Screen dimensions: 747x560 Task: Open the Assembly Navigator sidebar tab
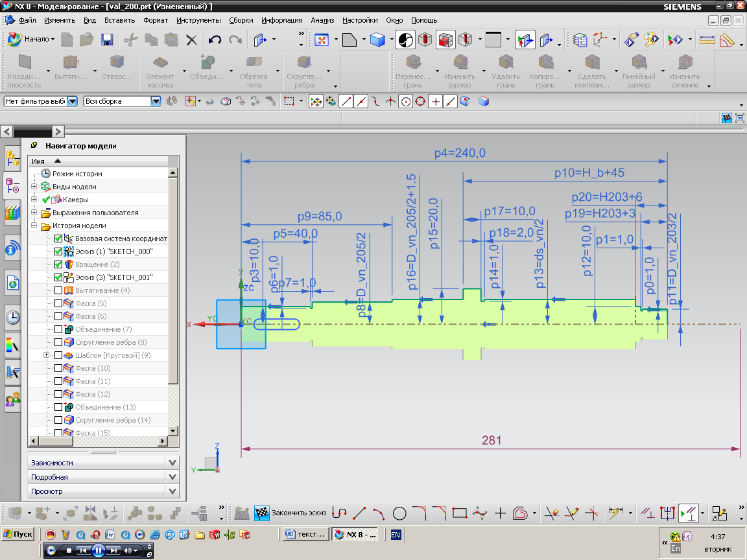12,157
